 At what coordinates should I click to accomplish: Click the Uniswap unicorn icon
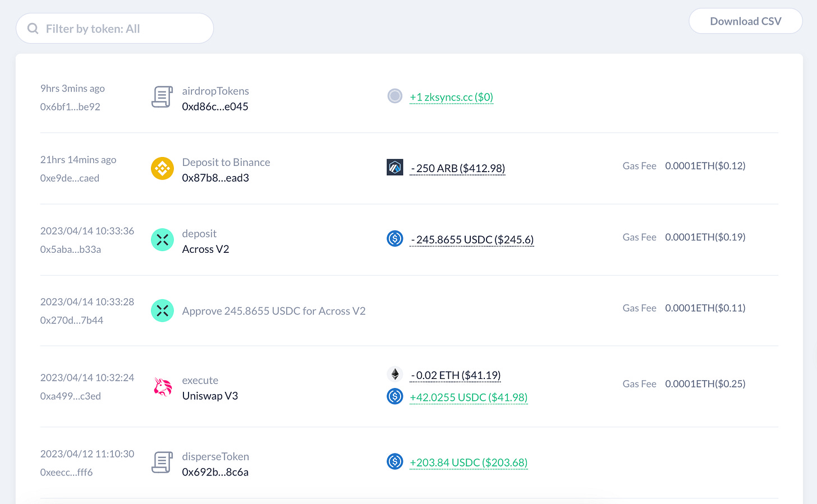tap(162, 387)
